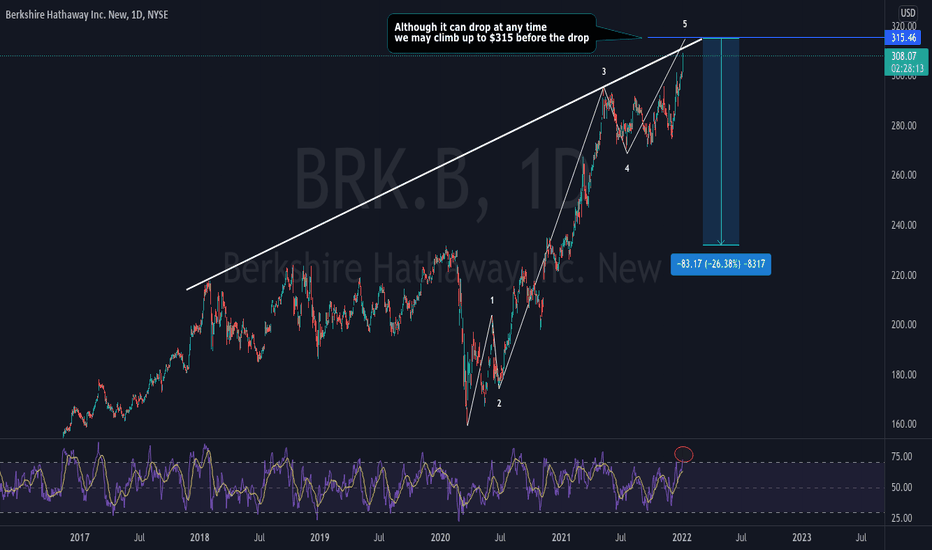Select the -83.17 (-26.38%) measurement label

tap(720, 264)
